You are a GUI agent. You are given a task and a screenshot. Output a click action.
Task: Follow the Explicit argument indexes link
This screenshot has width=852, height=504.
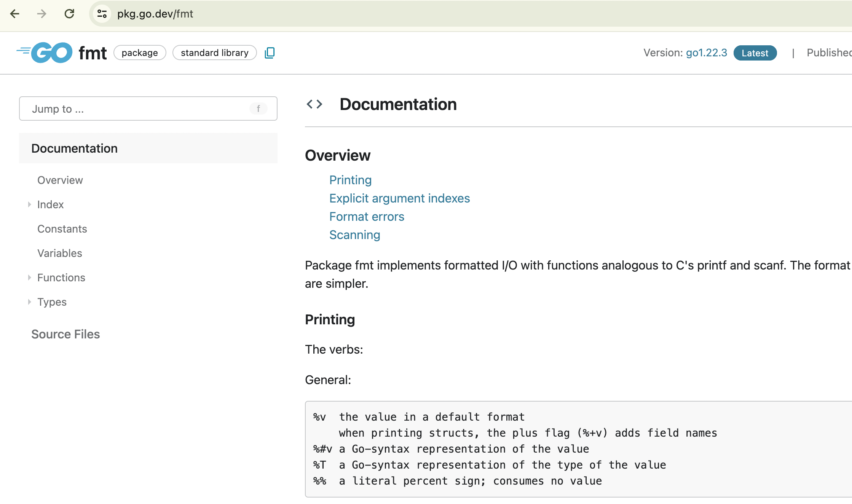point(399,198)
